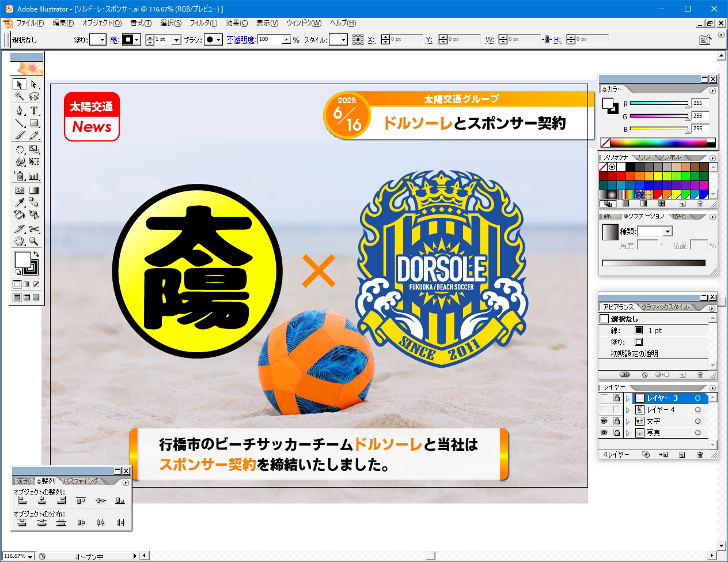Switch to the パスファインダ tab

click(x=81, y=481)
